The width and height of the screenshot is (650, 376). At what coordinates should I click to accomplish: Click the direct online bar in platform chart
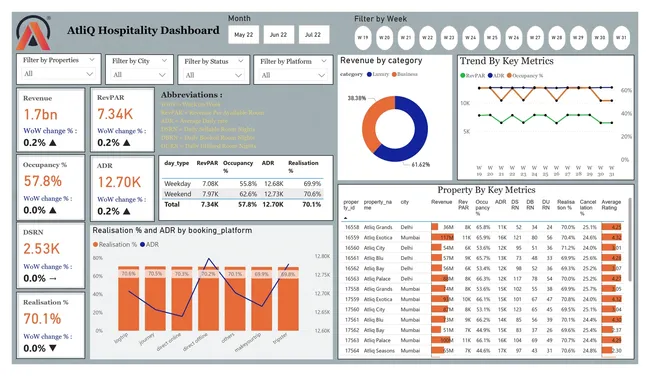(182, 298)
